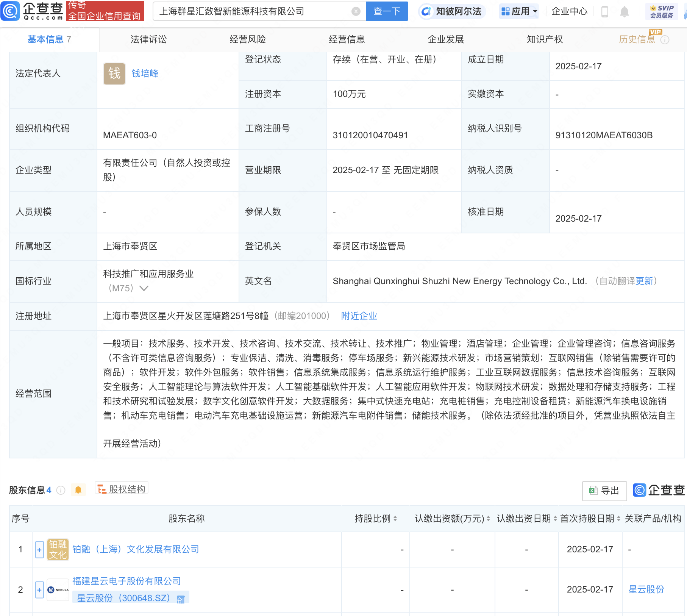Click 更新 link beside English name
The image size is (687, 616).
645,281
